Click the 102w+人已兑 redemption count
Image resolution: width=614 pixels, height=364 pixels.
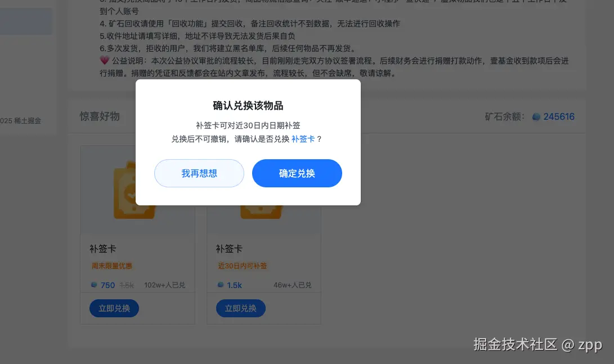[x=164, y=285]
